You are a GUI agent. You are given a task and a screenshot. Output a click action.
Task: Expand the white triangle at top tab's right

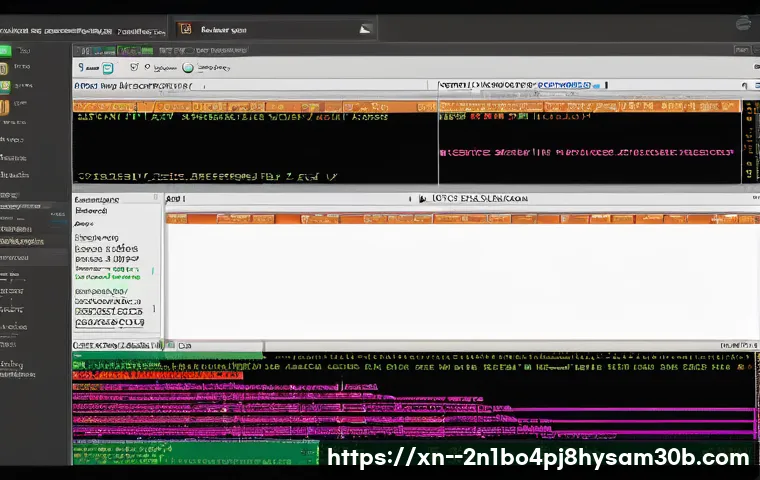(365, 30)
